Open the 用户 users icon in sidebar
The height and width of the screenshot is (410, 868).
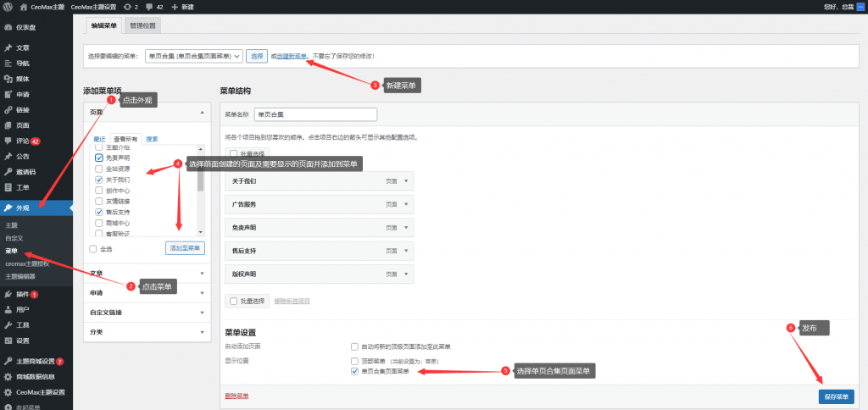[x=8, y=309]
